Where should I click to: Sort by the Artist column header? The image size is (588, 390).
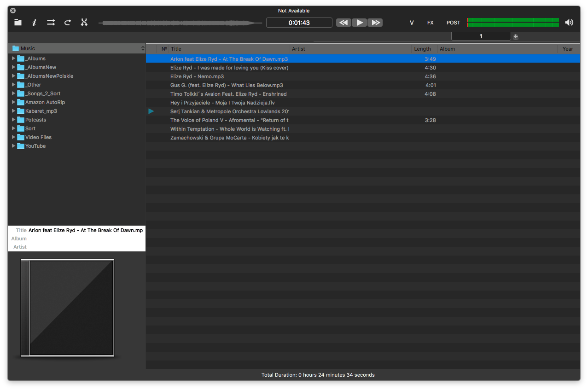[x=350, y=49]
